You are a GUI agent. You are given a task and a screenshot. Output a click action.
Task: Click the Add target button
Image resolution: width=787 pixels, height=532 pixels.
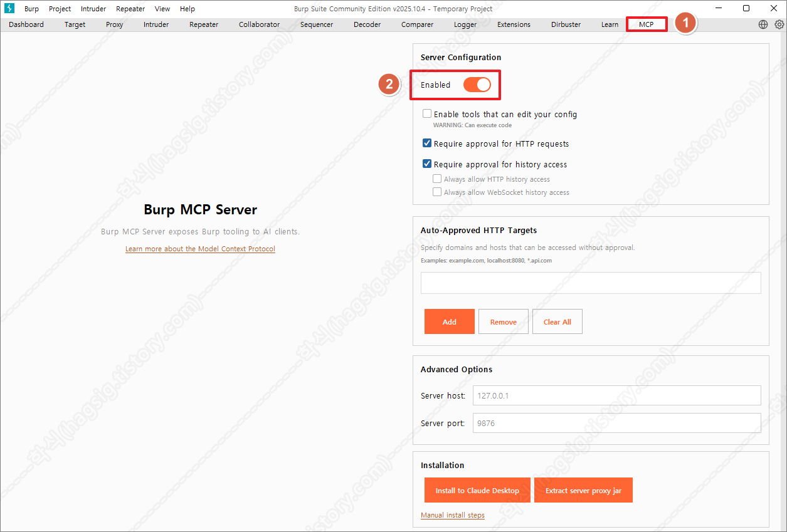click(450, 321)
